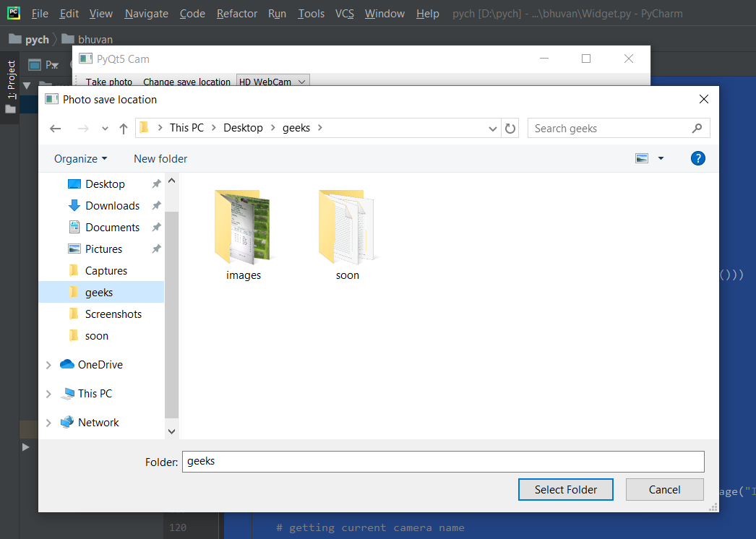Expand Network tree node
The height and width of the screenshot is (539, 756).
pos(48,423)
